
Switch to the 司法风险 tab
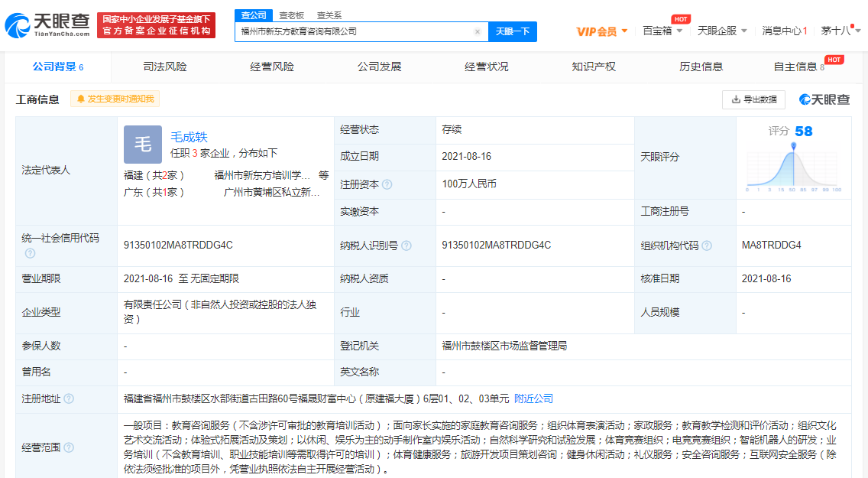click(x=165, y=67)
